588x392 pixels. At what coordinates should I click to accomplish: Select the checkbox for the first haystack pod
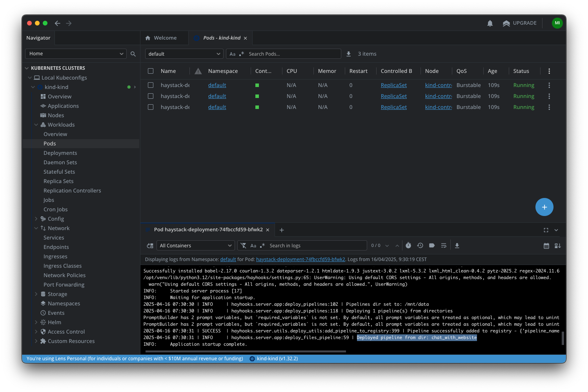pyautogui.click(x=150, y=85)
